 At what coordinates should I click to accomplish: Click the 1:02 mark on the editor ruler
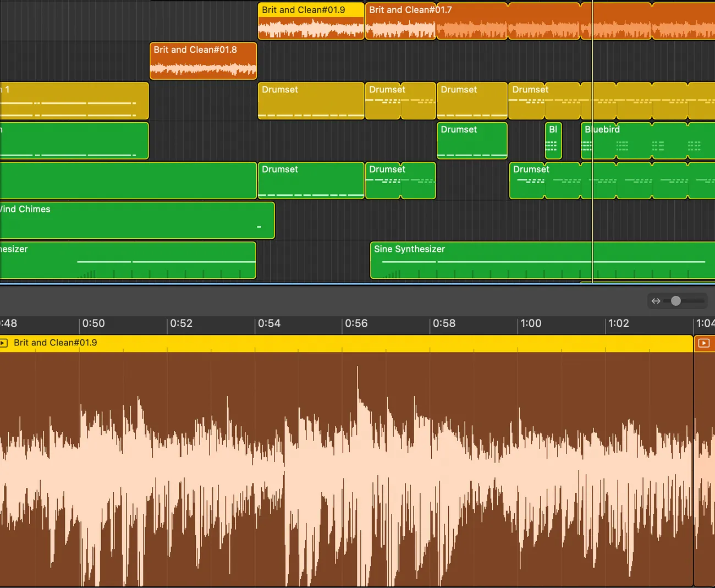[618, 323]
